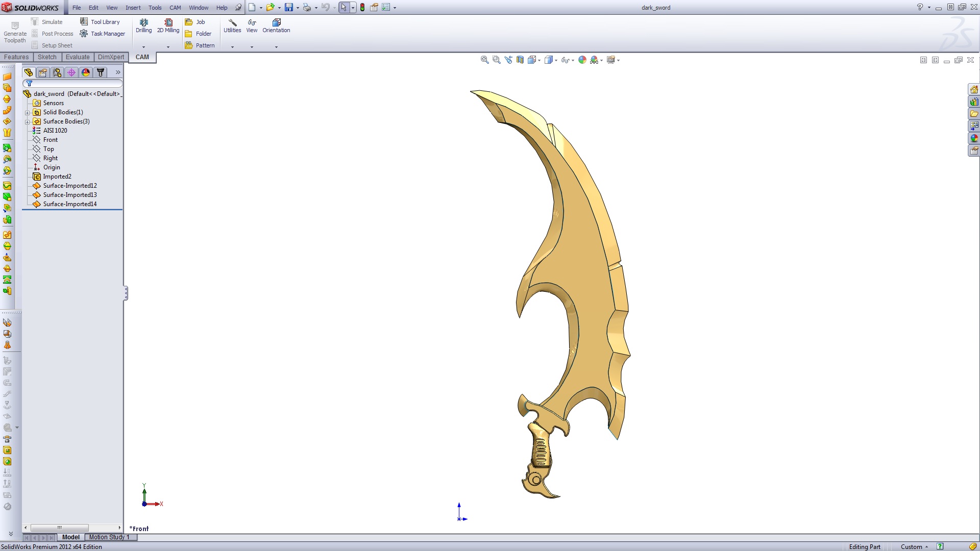This screenshot has width=980, height=551.
Task: Open the Save dropdown arrow
Action: point(298,8)
